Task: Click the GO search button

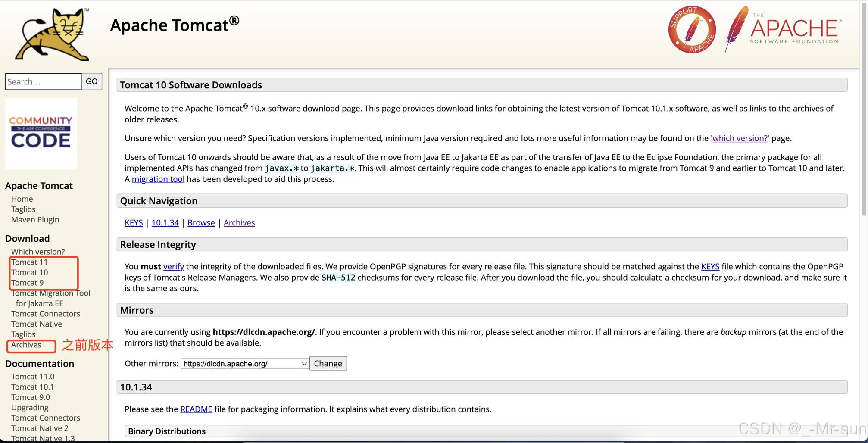Action: (x=91, y=81)
